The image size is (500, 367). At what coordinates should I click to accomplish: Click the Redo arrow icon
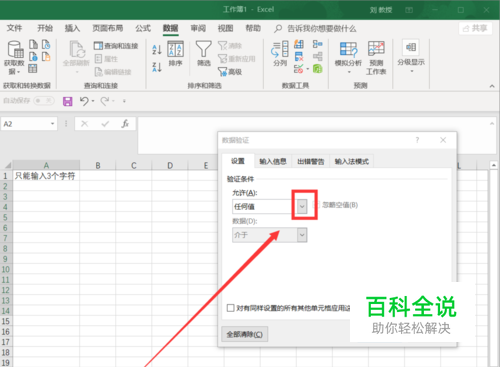click(105, 101)
